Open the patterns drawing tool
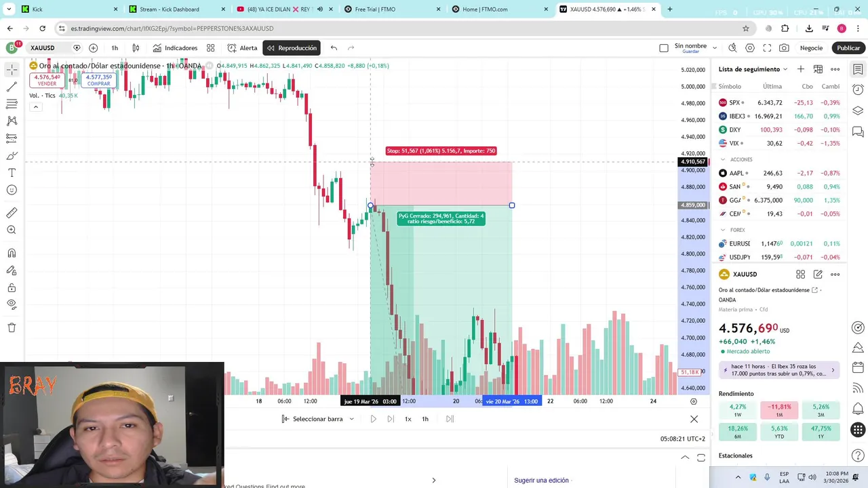 (12, 121)
